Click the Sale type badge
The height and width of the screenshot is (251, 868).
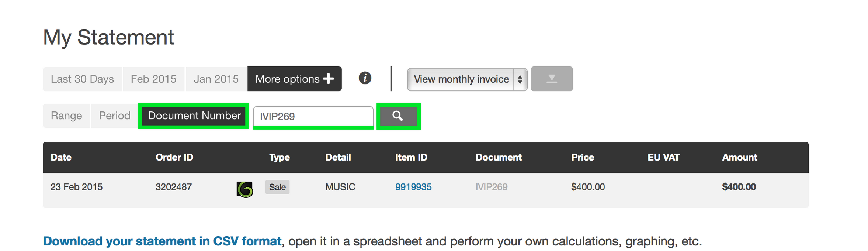pyautogui.click(x=277, y=187)
